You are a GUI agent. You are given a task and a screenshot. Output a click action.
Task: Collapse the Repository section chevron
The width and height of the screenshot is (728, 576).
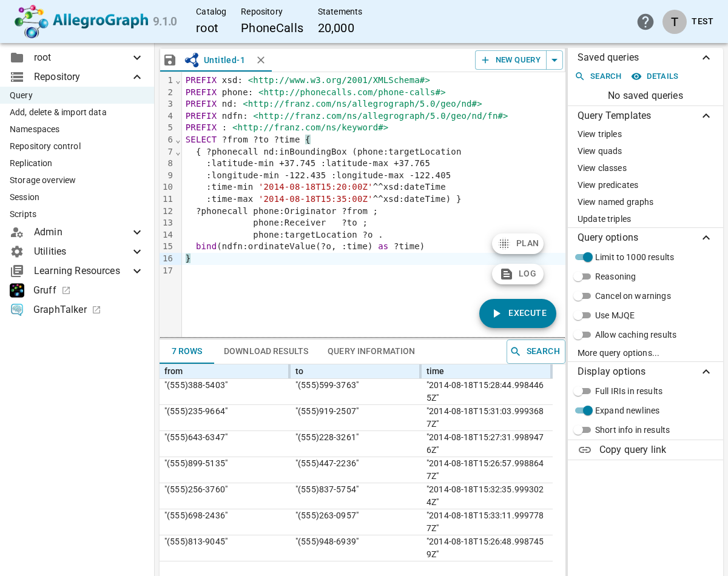click(x=137, y=77)
